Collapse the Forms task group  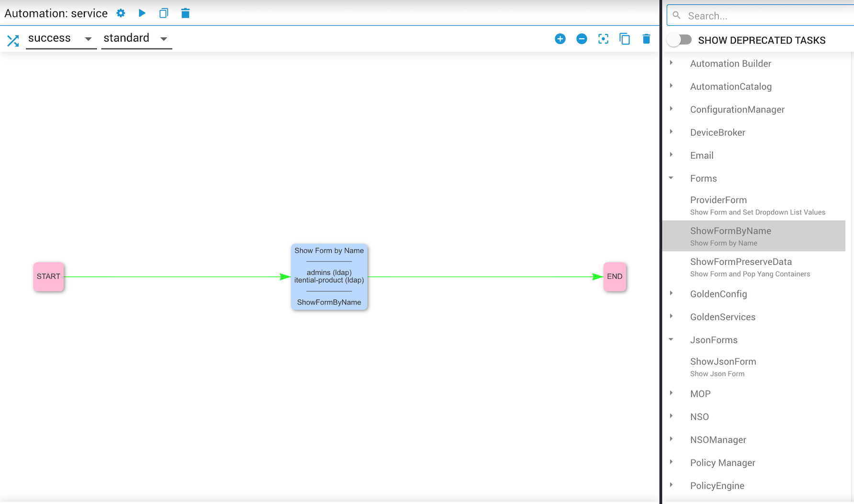671,178
